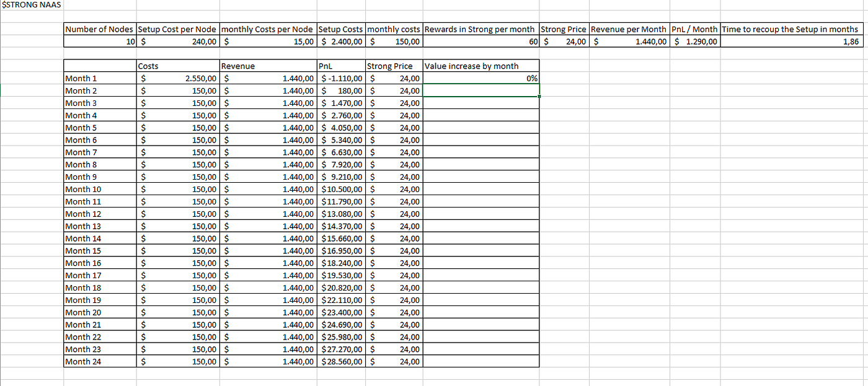Select the 13.080,00 PnL cell

coord(341,214)
